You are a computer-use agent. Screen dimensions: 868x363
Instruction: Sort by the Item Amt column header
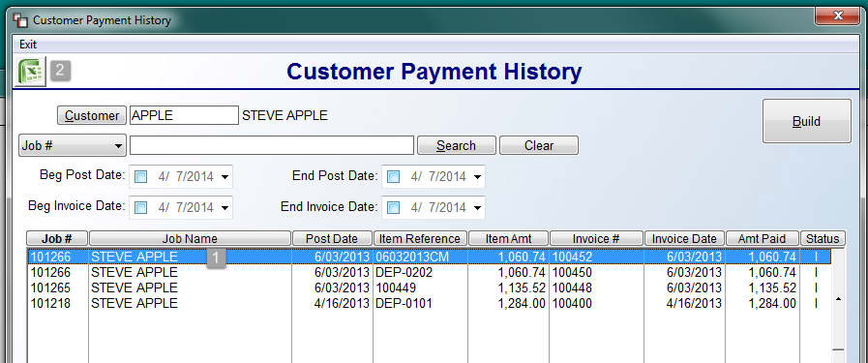coord(509,238)
